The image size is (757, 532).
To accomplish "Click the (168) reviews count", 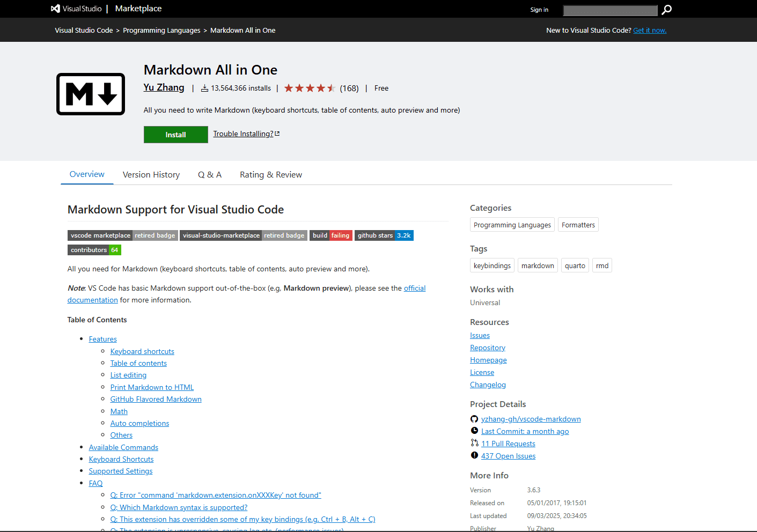I will [349, 88].
